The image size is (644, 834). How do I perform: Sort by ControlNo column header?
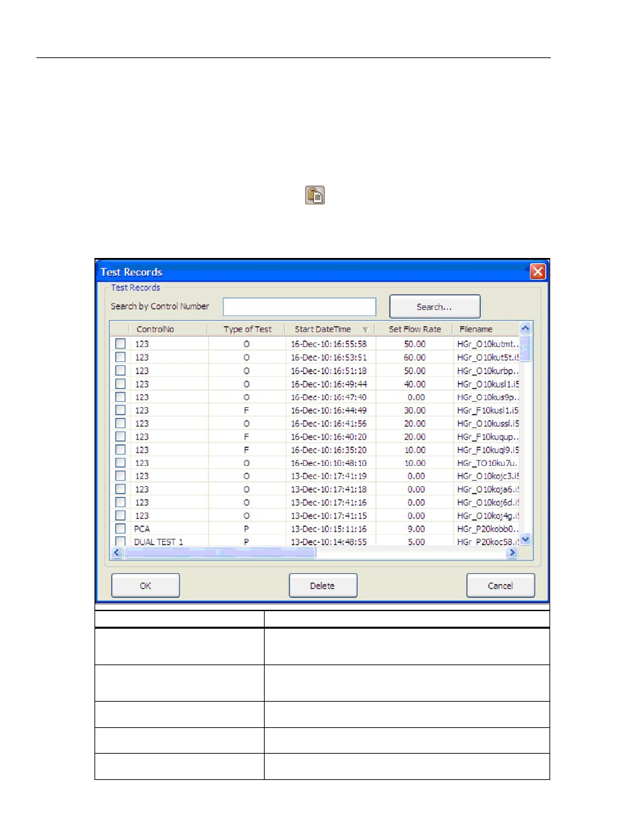click(x=155, y=330)
